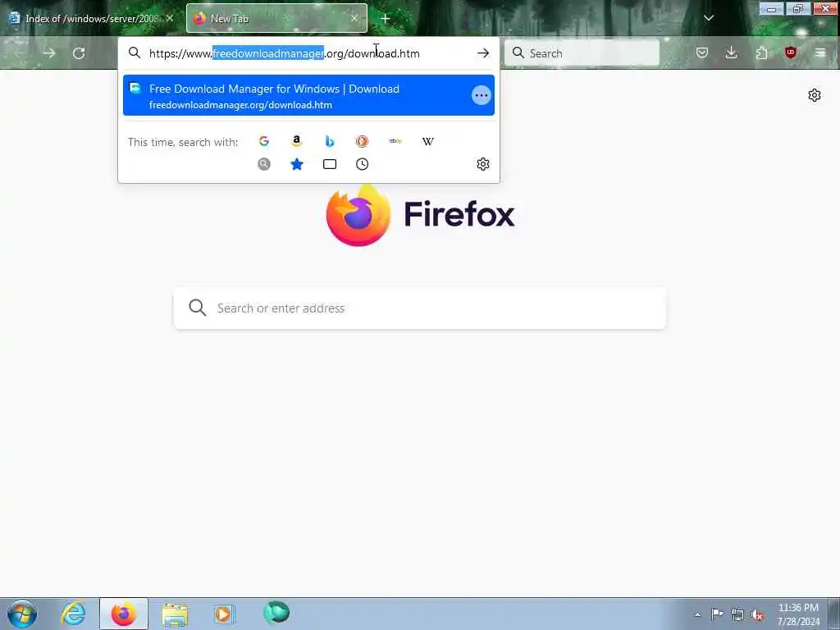Search this time with Amazon
This screenshot has width=840, height=630.
[297, 141]
